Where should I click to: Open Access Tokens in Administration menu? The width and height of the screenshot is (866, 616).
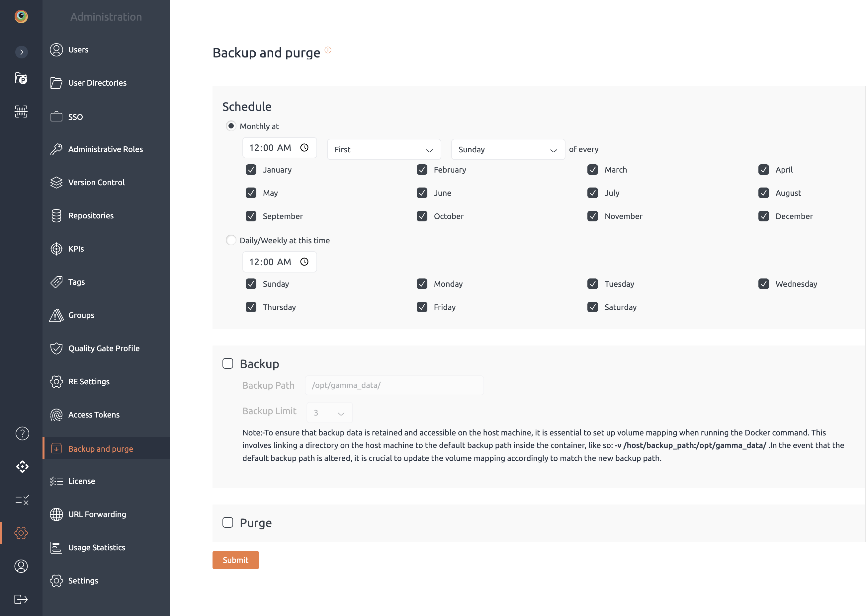(94, 415)
